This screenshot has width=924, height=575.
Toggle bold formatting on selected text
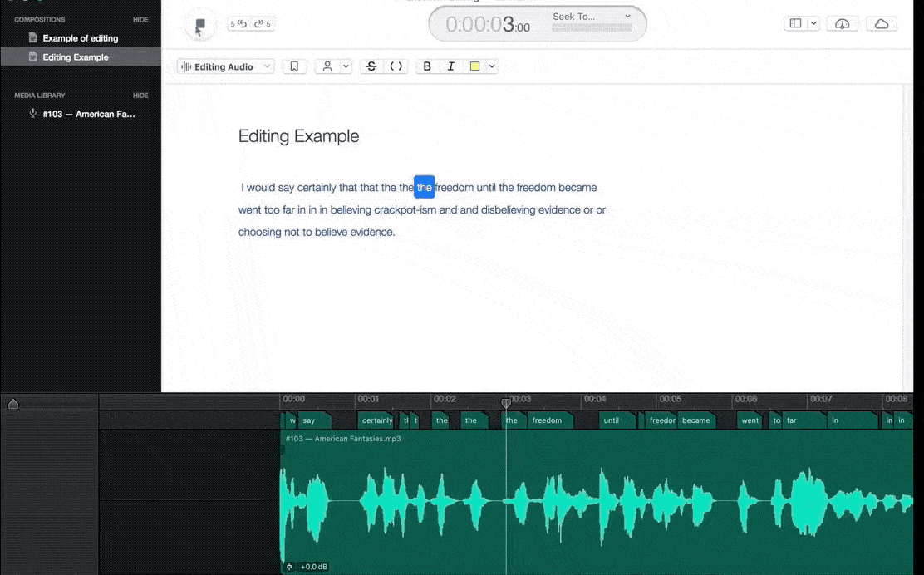pos(426,66)
